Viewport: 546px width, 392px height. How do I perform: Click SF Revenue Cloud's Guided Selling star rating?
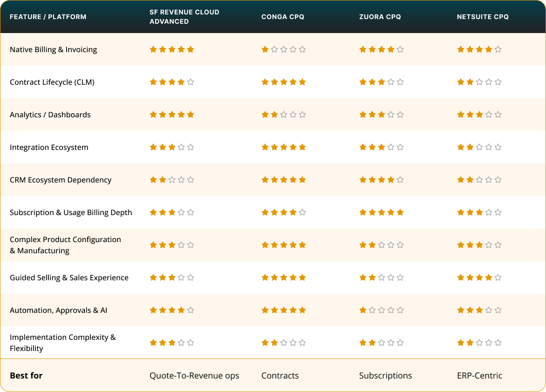click(x=171, y=278)
